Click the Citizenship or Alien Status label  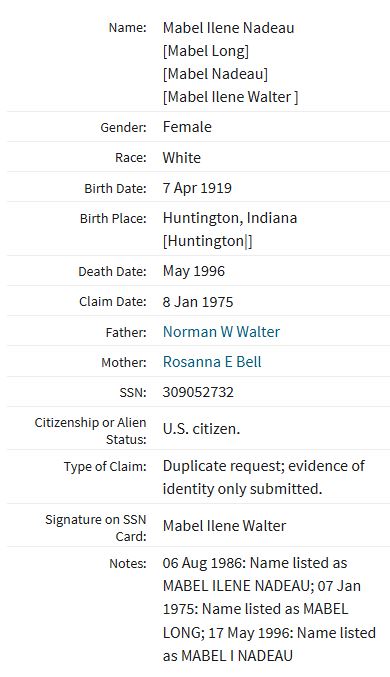[90, 431]
